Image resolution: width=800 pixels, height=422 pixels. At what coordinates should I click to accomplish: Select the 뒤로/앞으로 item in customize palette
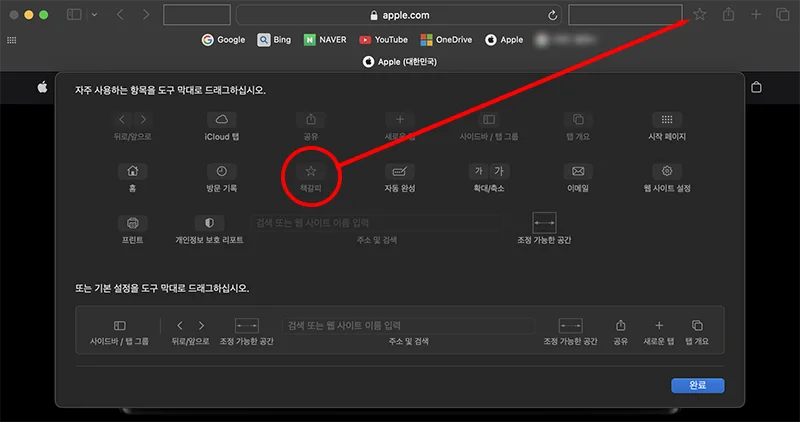[x=132, y=126]
